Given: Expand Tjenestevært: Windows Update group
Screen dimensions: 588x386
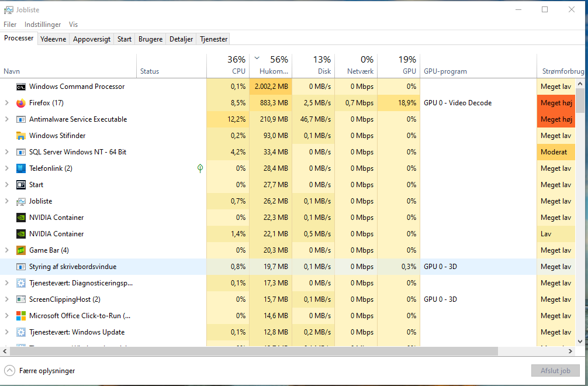Looking at the screenshot, I should [x=7, y=332].
